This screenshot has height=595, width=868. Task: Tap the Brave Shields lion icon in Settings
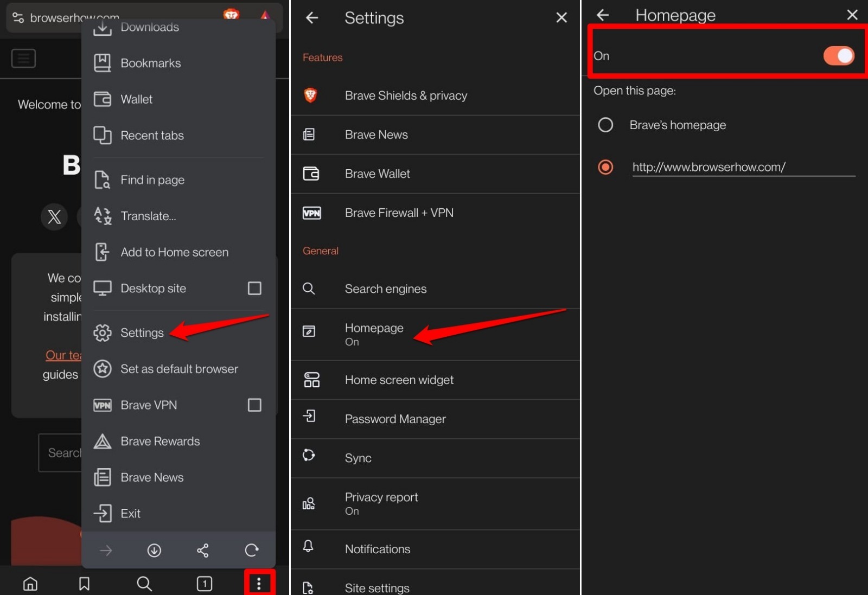coord(310,95)
